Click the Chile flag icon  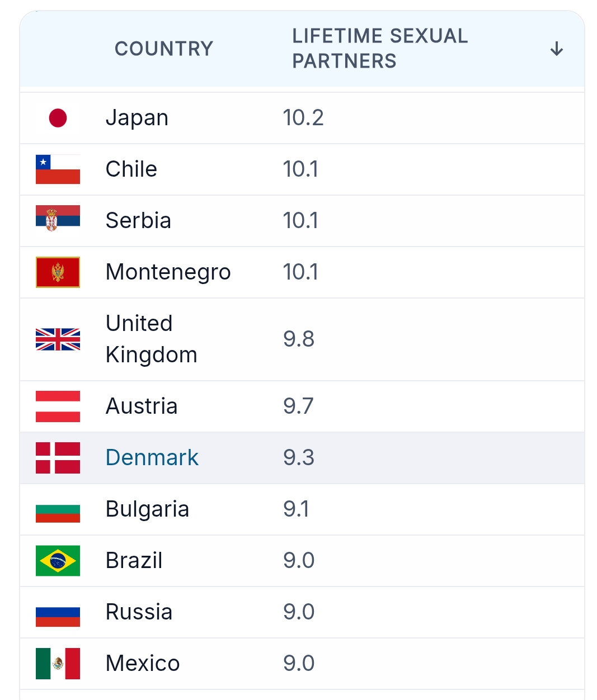pos(58,169)
